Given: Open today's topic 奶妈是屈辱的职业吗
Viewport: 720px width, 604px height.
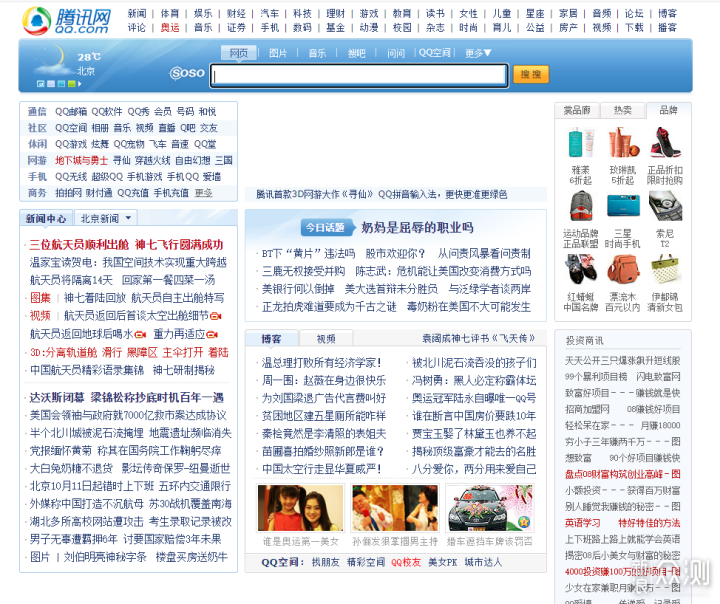Looking at the screenshot, I should (417, 227).
